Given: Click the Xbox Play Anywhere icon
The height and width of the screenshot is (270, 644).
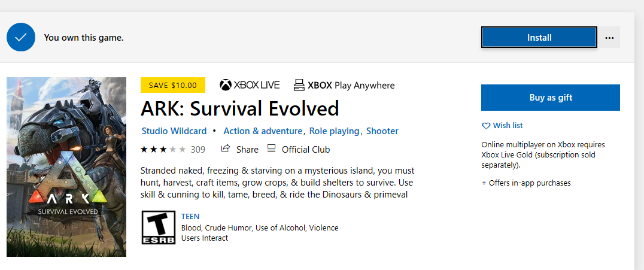Looking at the screenshot, I should pyautogui.click(x=299, y=85).
